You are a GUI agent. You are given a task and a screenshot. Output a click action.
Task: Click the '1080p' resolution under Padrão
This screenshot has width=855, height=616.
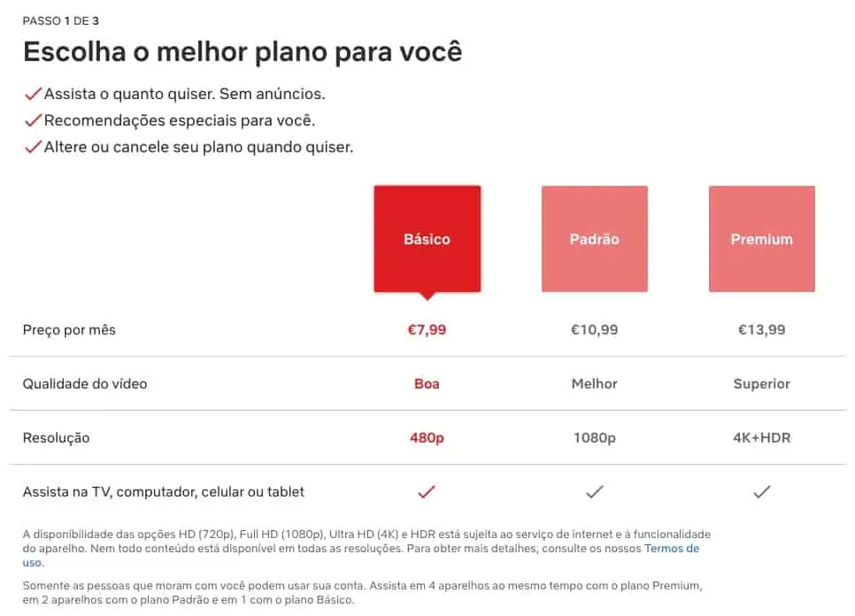click(x=594, y=437)
